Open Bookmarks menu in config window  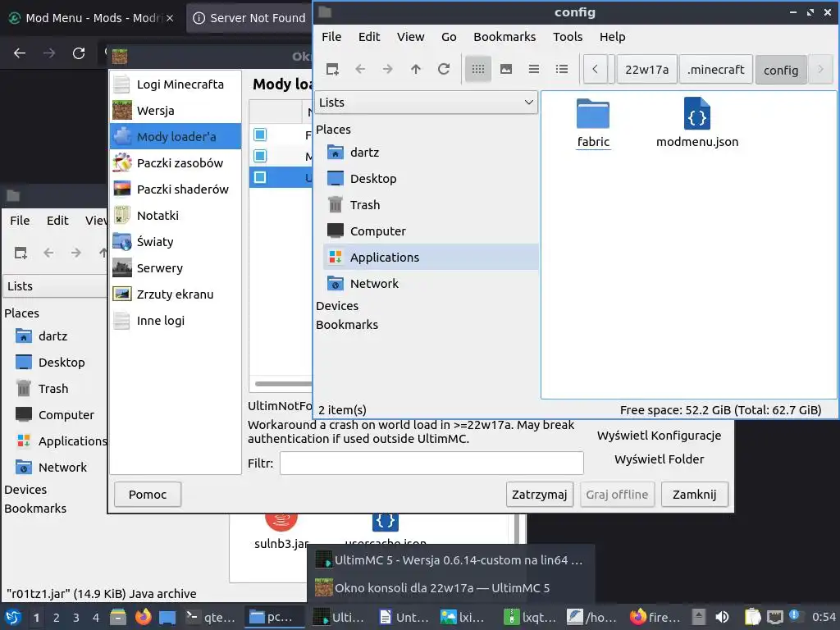[x=504, y=37]
